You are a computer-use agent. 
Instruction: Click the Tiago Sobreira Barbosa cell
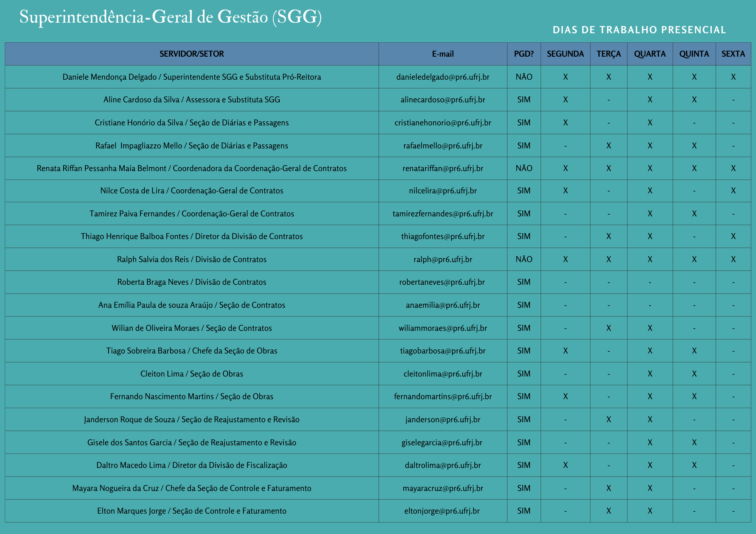[x=192, y=351]
